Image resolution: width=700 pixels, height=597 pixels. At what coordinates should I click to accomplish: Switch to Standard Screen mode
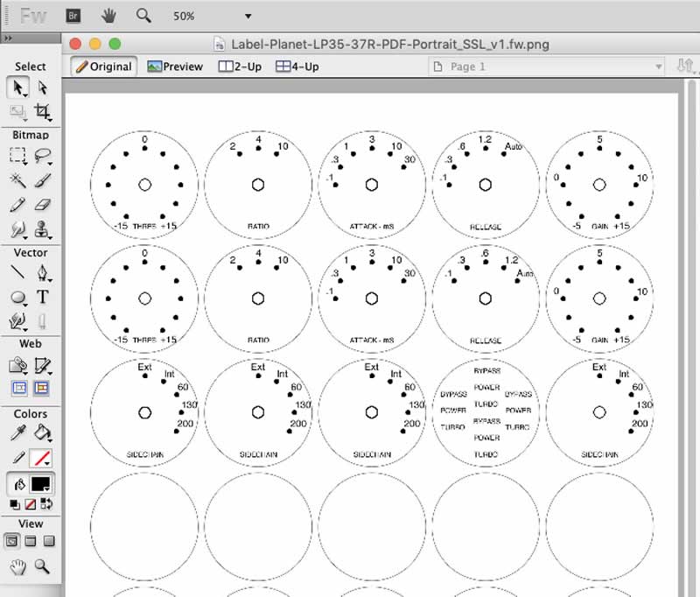pyautogui.click(x=11, y=542)
